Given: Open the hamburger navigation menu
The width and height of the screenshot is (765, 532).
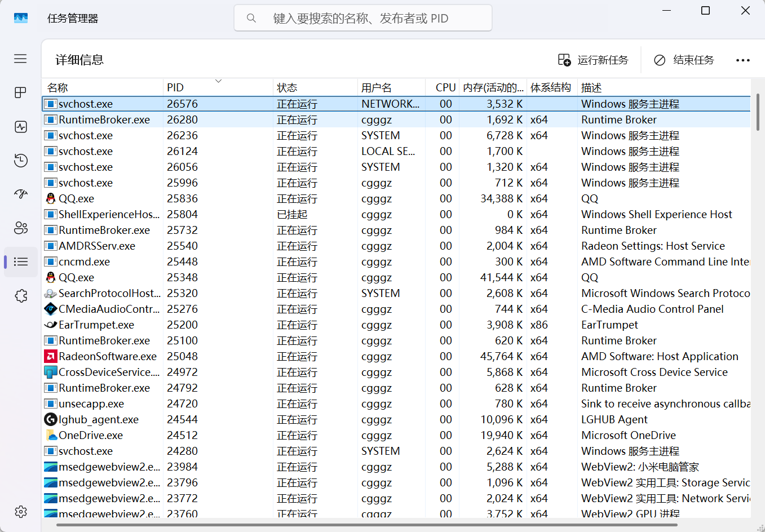Looking at the screenshot, I should 20,59.
